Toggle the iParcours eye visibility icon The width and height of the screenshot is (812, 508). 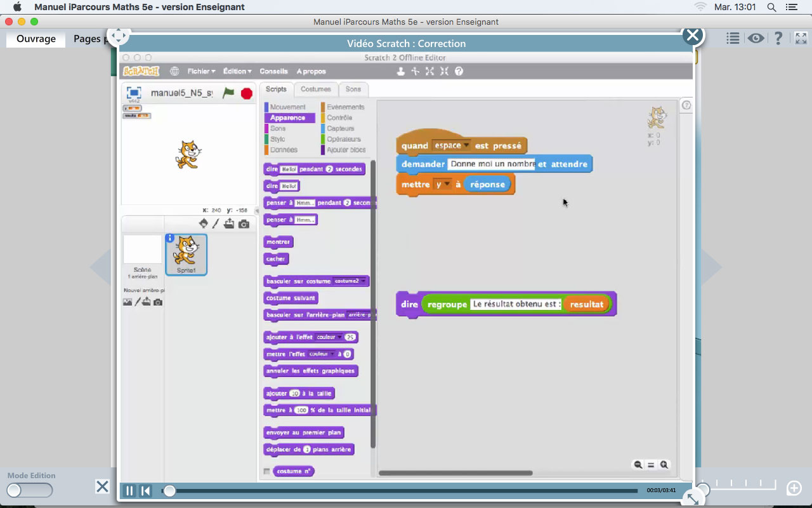coord(756,39)
